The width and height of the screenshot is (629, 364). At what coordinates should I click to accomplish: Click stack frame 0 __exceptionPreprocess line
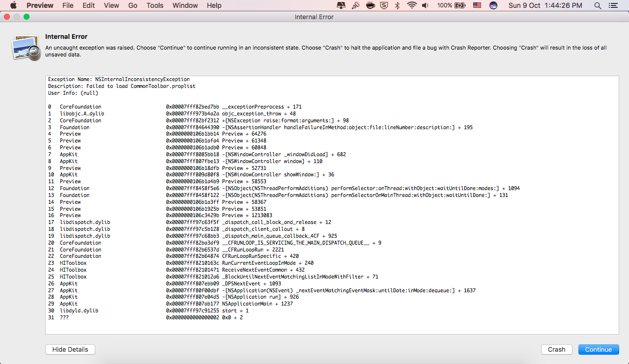(175, 107)
